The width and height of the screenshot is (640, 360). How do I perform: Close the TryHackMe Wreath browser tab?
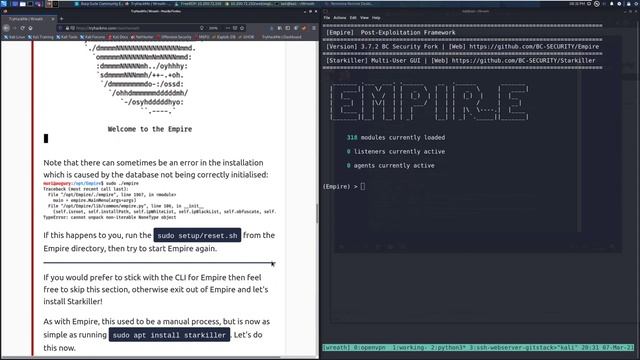click(53, 19)
